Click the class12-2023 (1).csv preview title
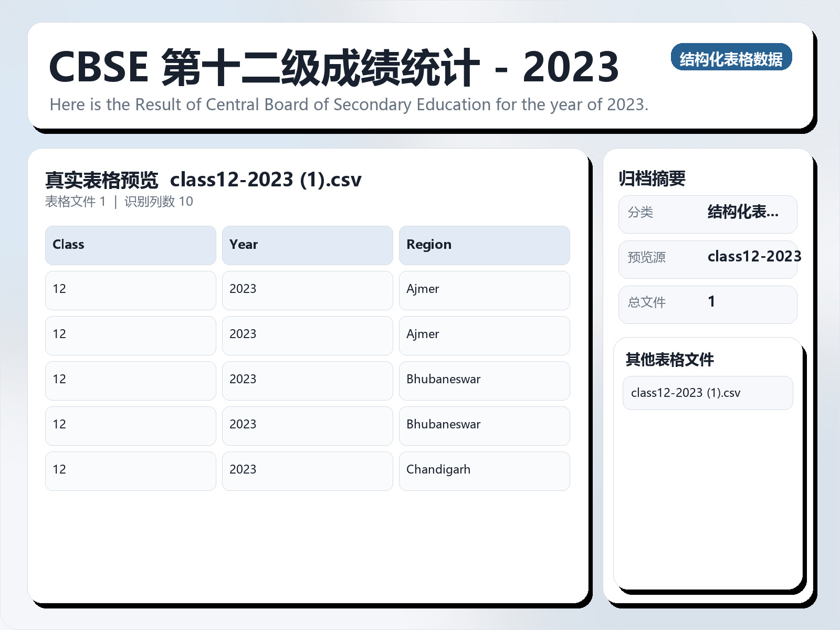Screen dimensions: 840x630 click(x=266, y=180)
